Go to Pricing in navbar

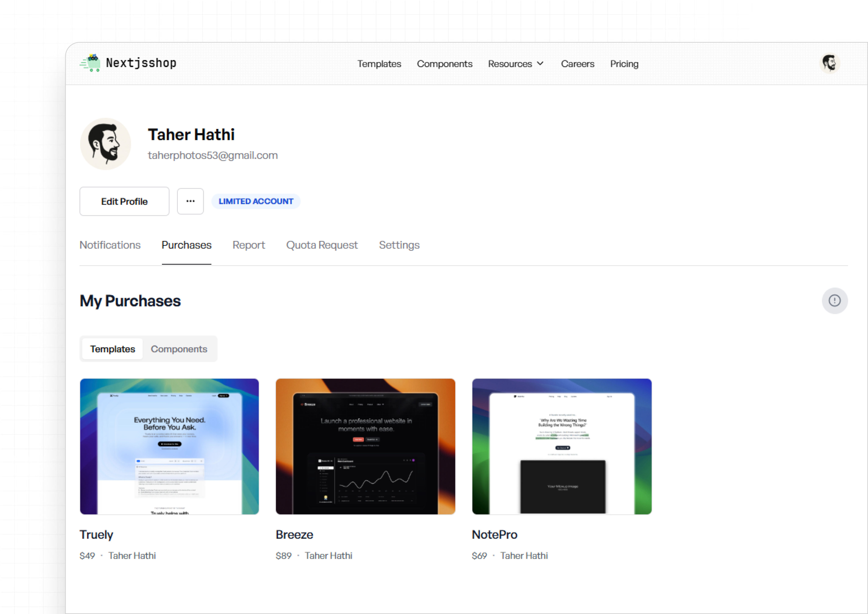[624, 64]
